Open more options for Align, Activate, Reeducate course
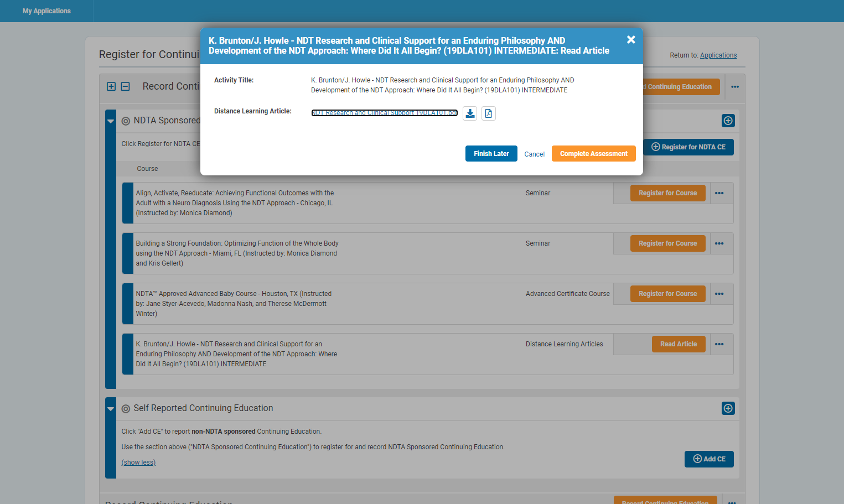 coord(719,193)
